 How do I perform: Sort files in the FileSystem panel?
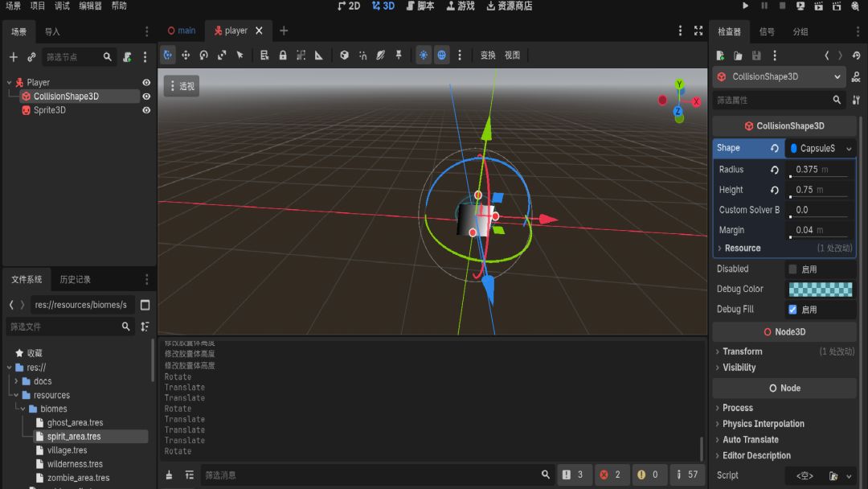pyautogui.click(x=145, y=327)
